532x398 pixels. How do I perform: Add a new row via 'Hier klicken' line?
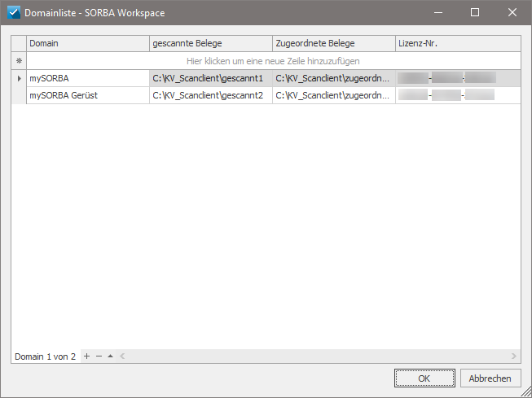click(274, 61)
